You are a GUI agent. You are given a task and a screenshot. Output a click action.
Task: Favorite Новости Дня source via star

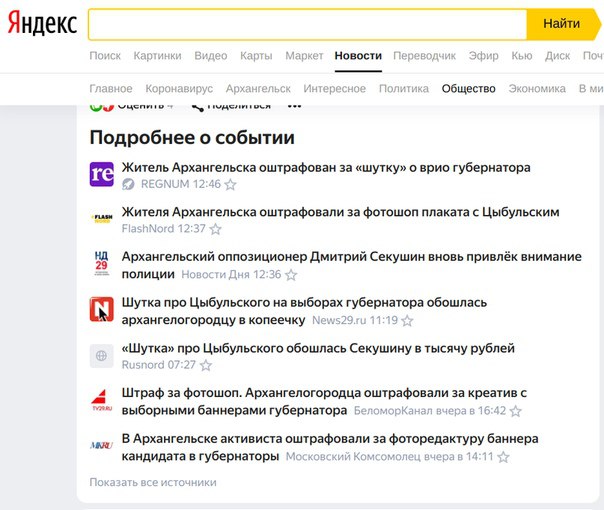tap(291, 275)
